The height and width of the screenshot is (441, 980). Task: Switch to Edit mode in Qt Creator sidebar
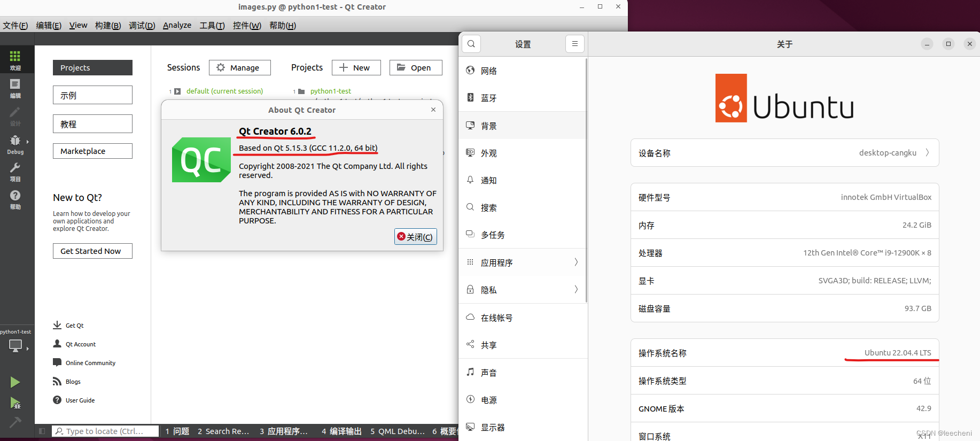(15, 88)
